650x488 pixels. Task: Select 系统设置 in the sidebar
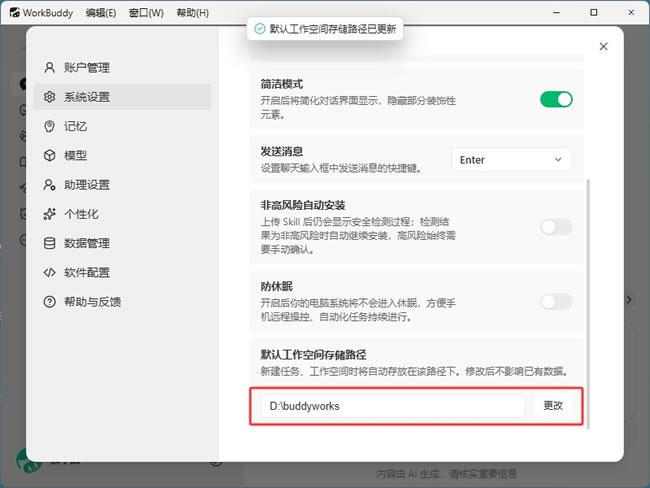(x=123, y=97)
